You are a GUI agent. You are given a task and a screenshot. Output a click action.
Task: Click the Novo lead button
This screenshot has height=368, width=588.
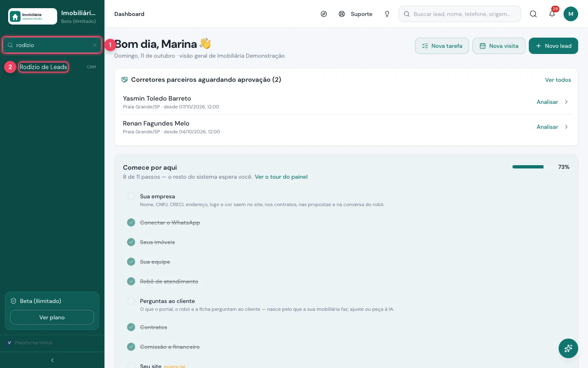[553, 46]
